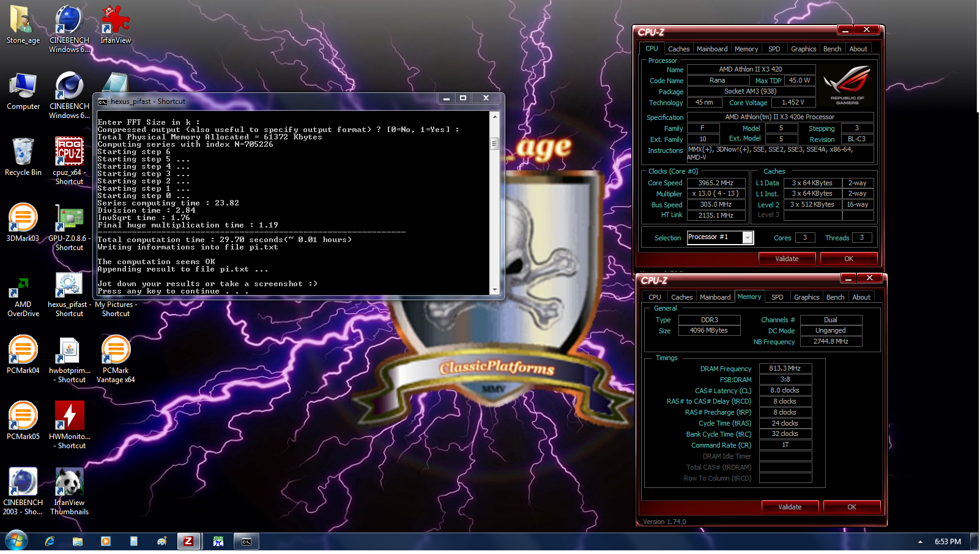980x554 pixels.
Task: Click scroll-up arrow in hexus_pifast console
Action: [x=494, y=116]
